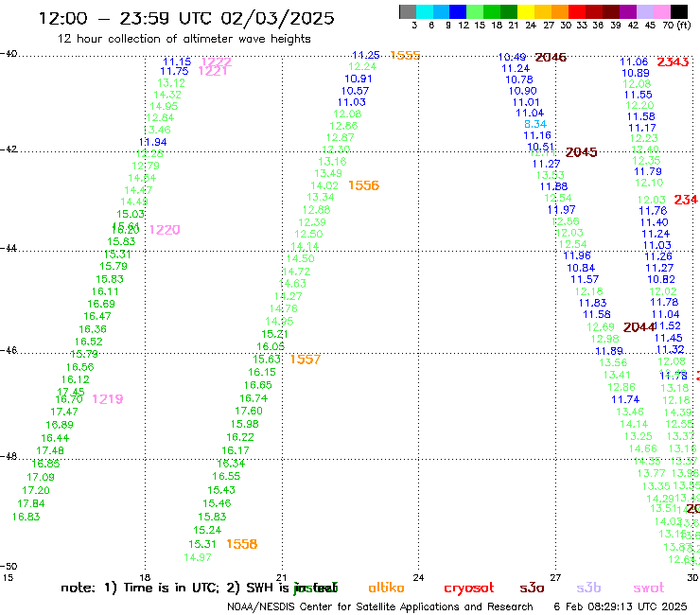Click the 14.97 wave height value

[x=198, y=557]
